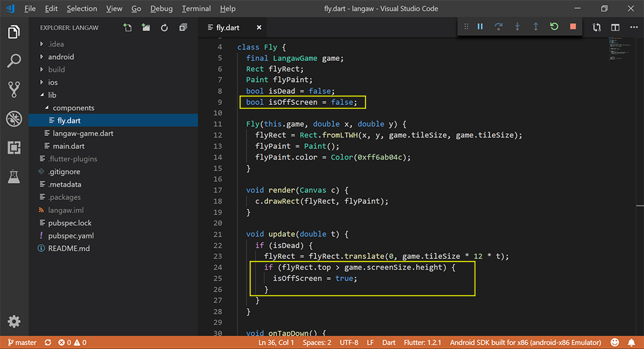
Task: Toggle split editor layout
Action: point(615,28)
